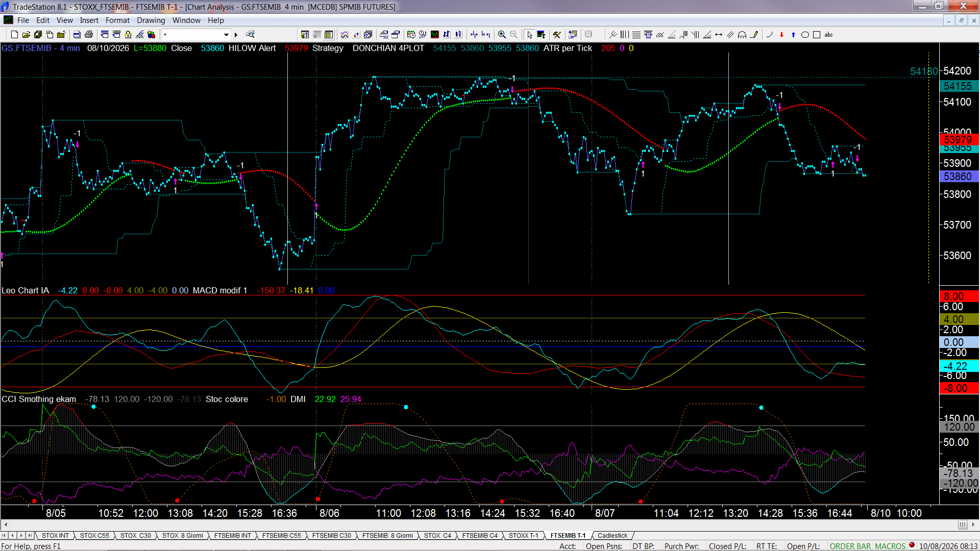Open the View menu

click(64, 20)
